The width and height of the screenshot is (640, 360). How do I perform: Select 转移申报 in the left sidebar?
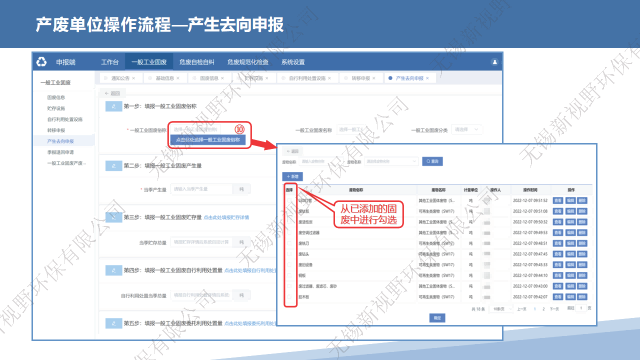click(x=56, y=130)
